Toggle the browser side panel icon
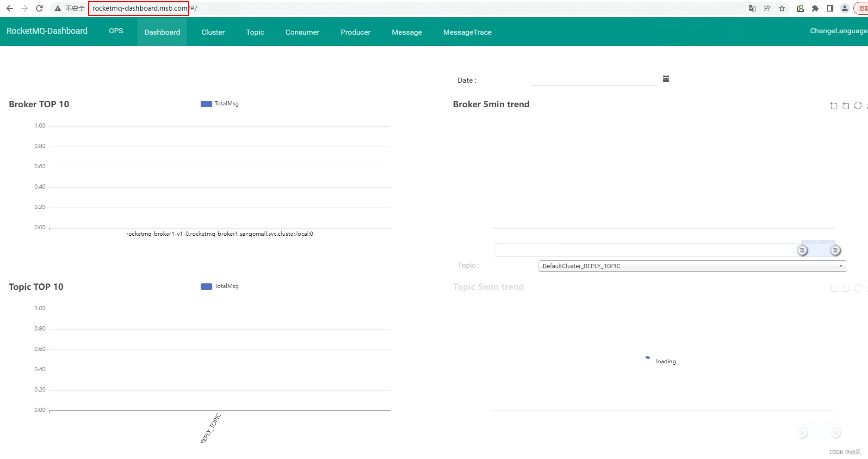 830,8
